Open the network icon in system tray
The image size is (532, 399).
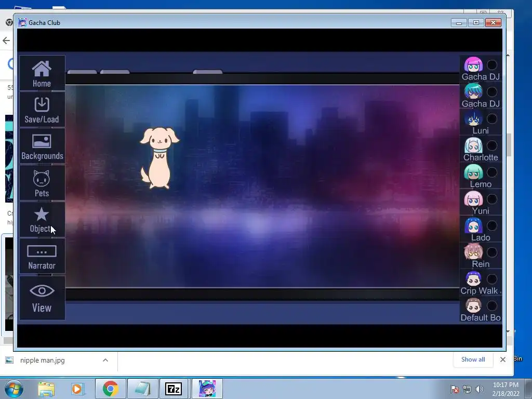point(467,389)
